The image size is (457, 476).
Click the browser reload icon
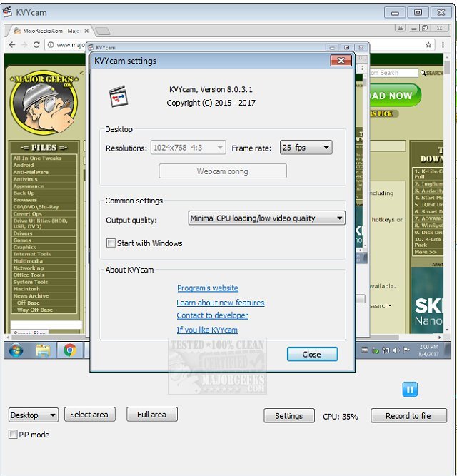pos(36,45)
